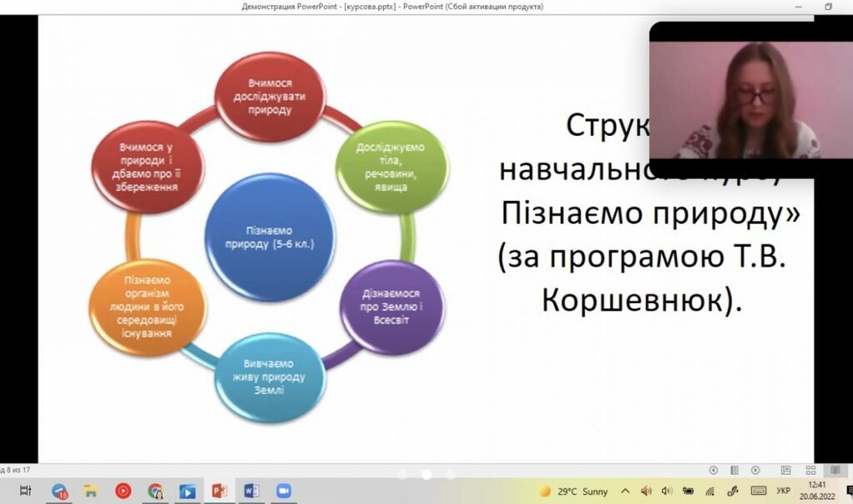Switch to Slide Sorter view

pyautogui.click(x=811, y=471)
